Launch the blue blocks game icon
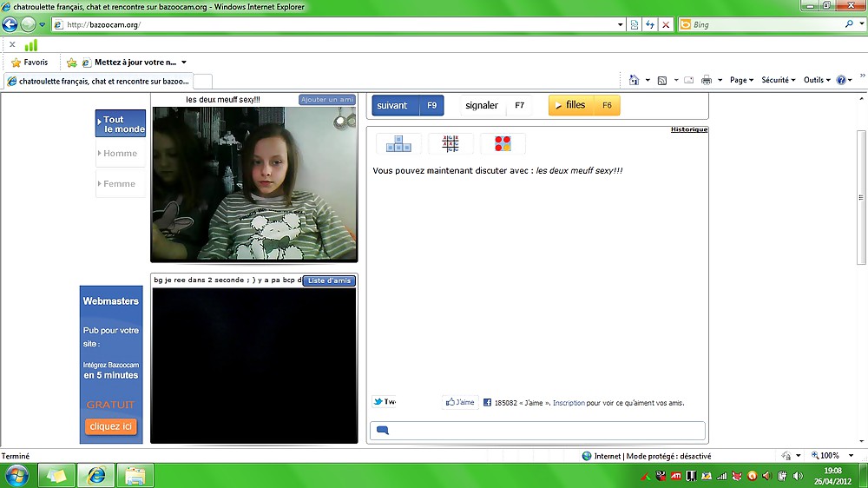The width and height of the screenshot is (868, 488). 398,144
